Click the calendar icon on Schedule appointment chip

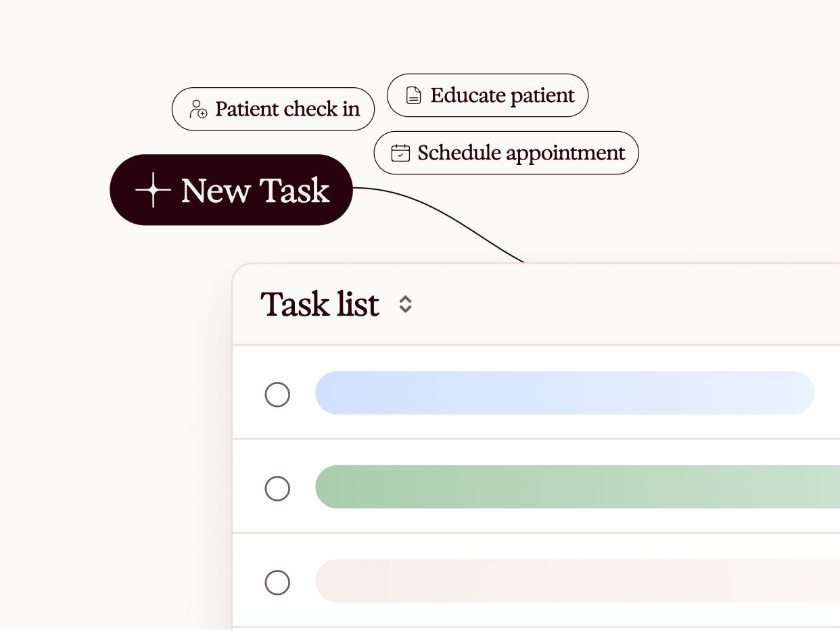click(400, 153)
